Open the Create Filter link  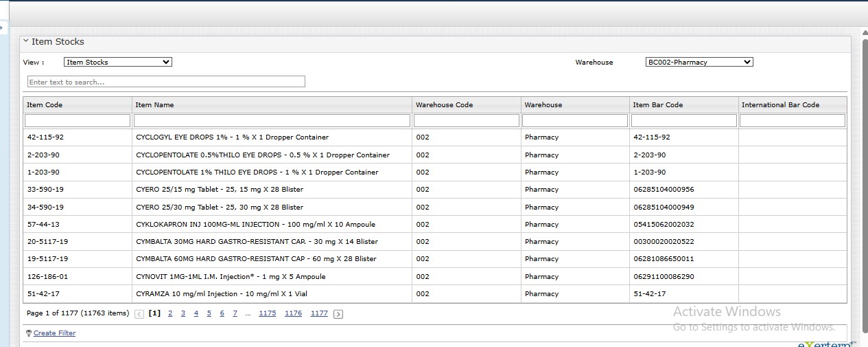click(x=54, y=333)
